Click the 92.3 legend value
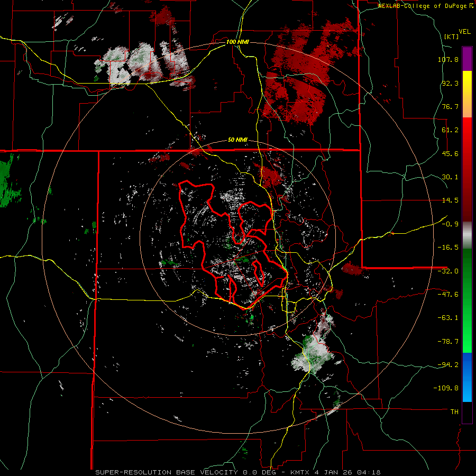 [450, 83]
